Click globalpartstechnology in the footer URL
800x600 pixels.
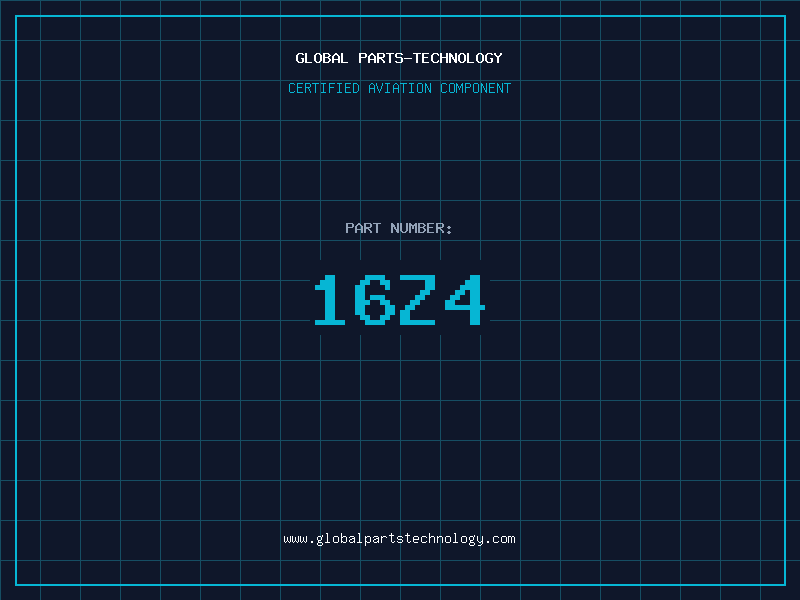pyautogui.click(x=399, y=539)
